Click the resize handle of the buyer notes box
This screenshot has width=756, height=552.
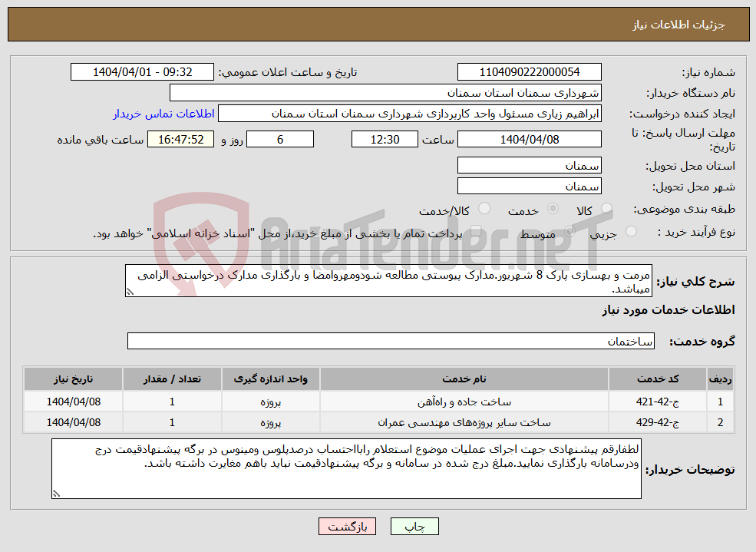tap(56, 494)
